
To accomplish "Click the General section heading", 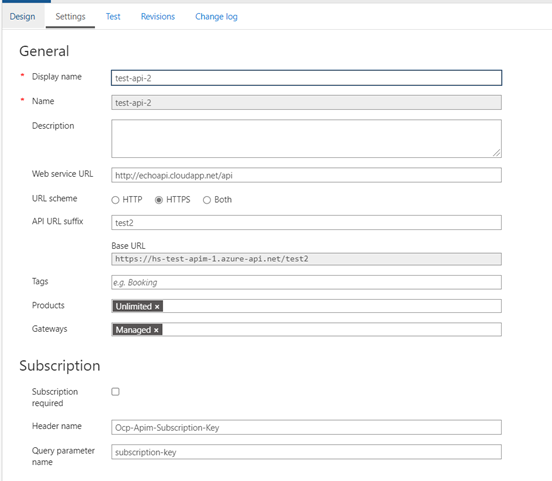I will point(44,51).
